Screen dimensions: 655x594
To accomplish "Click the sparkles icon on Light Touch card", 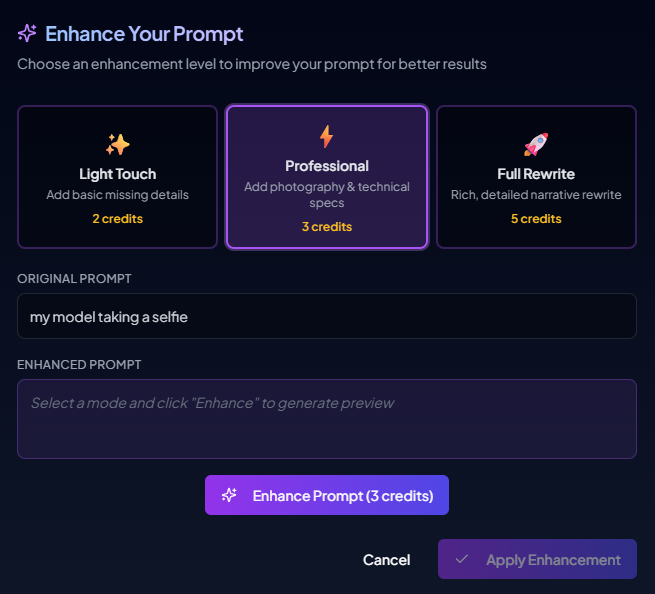I will click(118, 145).
